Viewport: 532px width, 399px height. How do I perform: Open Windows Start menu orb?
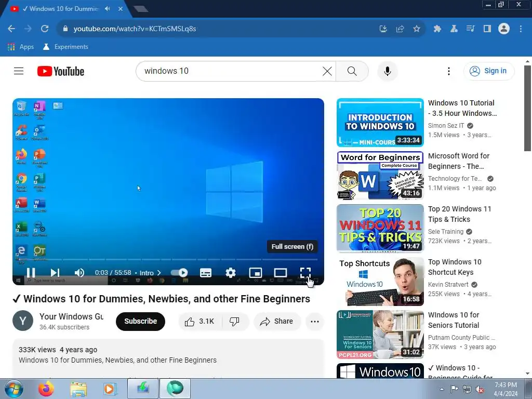click(14, 389)
